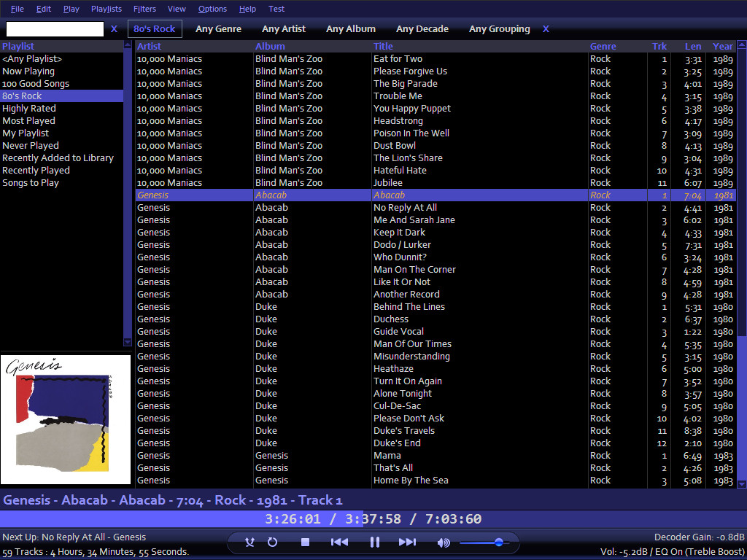Select the track "No Reply At All"
Screen dimensions: 747x560
pos(436,207)
